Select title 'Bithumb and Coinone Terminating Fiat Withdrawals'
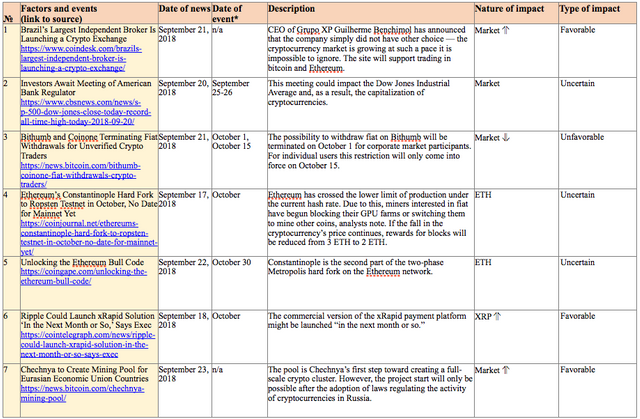The image size is (640, 419). (x=89, y=146)
